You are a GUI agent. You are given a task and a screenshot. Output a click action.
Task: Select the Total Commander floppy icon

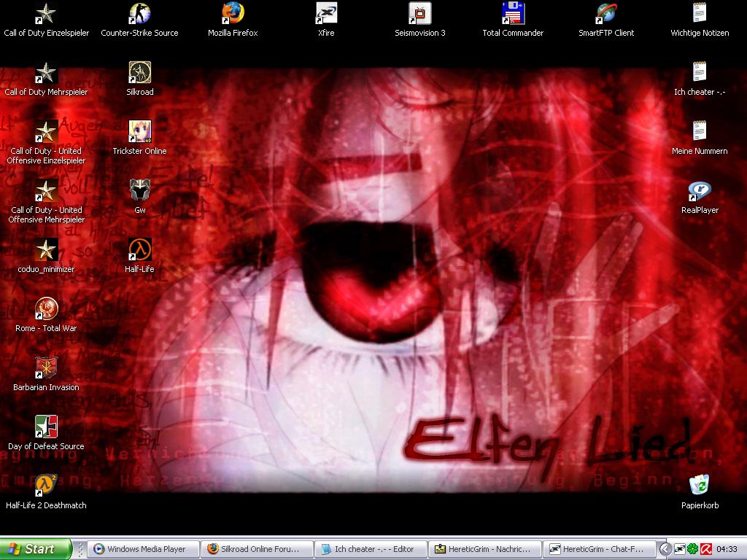click(x=513, y=14)
